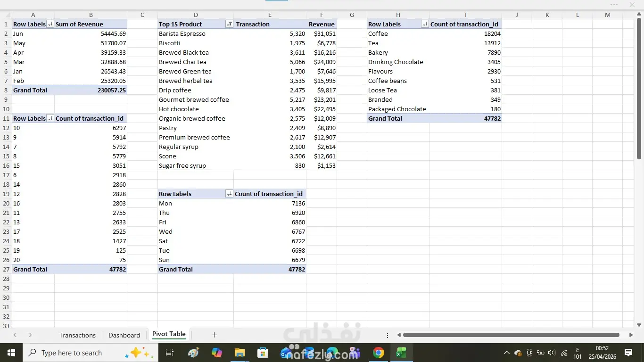This screenshot has height=362, width=644.
Task: Open the Top 15 Product filter dropdown
Action: coord(229,24)
